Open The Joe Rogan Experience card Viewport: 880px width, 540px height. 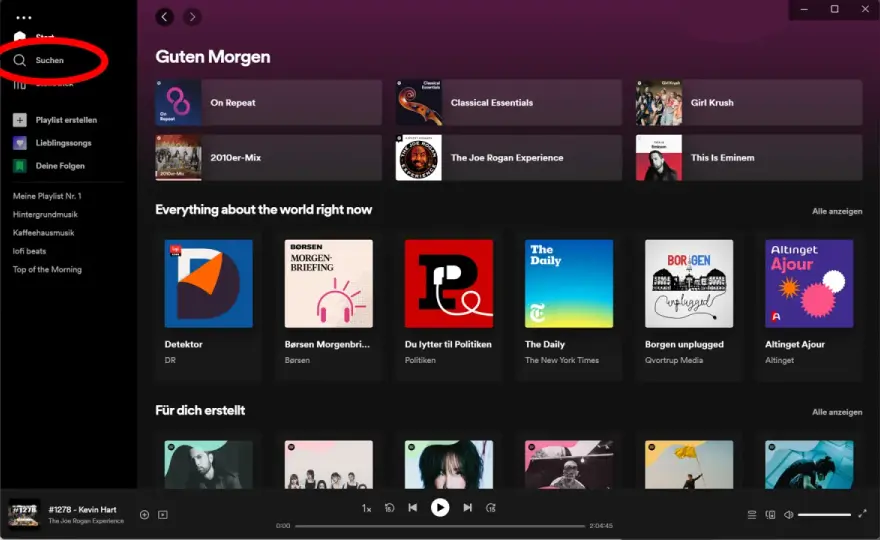(509, 158)
